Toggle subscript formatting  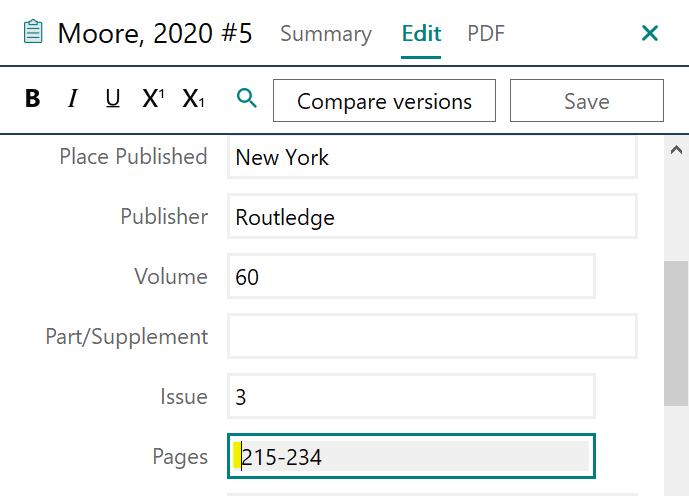coord(193,99)
